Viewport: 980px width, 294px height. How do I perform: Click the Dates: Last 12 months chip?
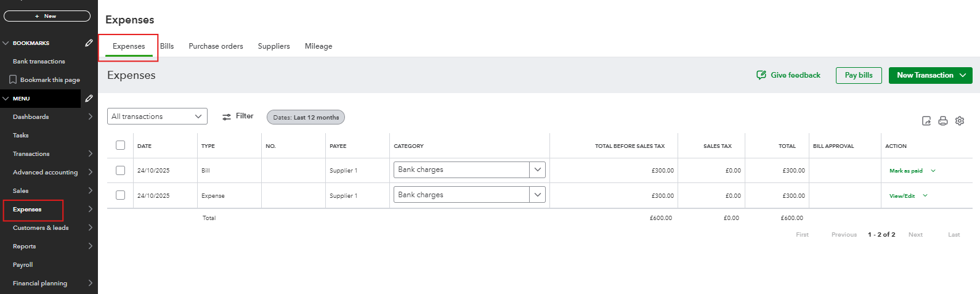306,117
